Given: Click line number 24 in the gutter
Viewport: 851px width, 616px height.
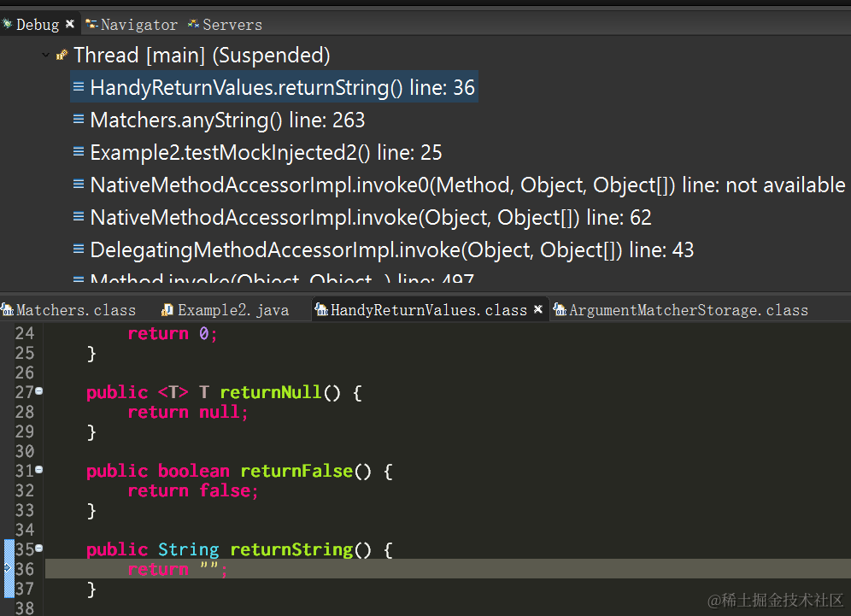Looking at the screenshot, I should click(25, 332).
